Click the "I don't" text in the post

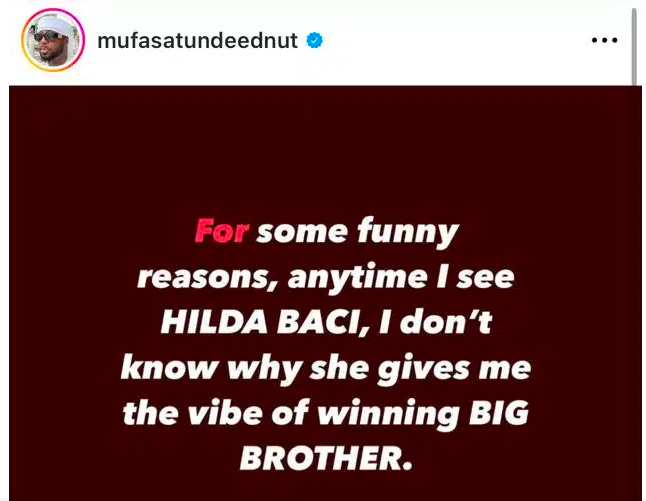435,322
